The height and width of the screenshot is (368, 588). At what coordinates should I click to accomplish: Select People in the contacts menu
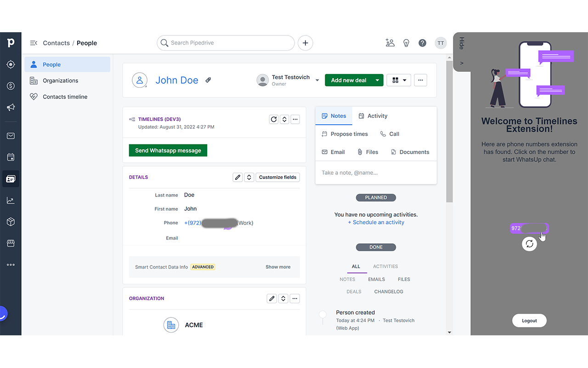pos(68,64)
